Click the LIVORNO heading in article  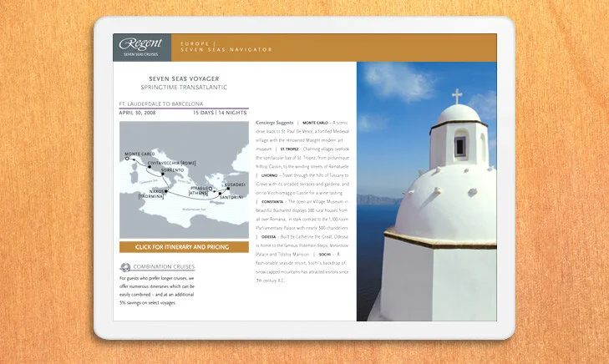click(269, 175)
